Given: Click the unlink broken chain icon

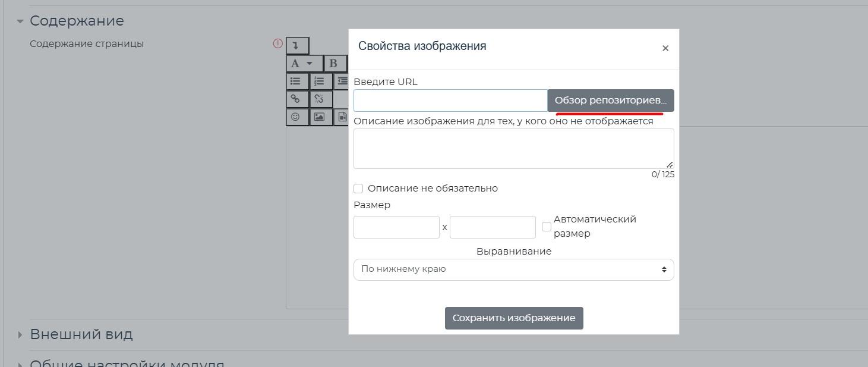Looking at the screenshot, I should click(320, 99).
